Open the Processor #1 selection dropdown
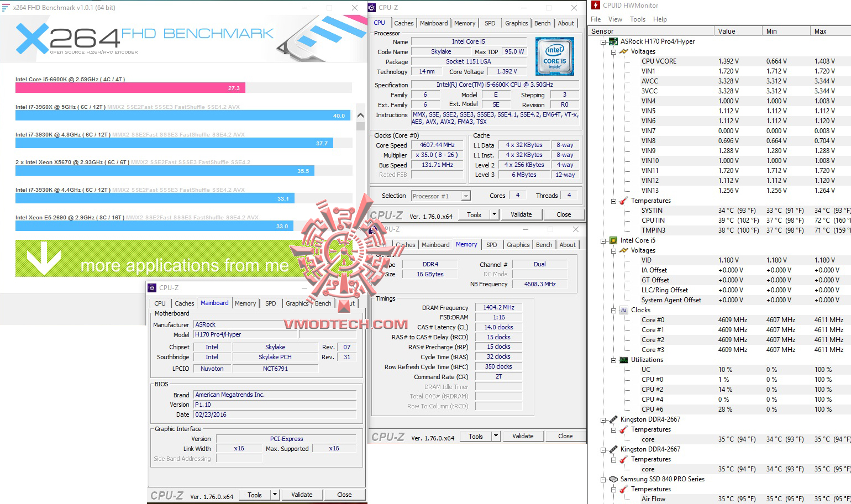 [x=466, y=196]
